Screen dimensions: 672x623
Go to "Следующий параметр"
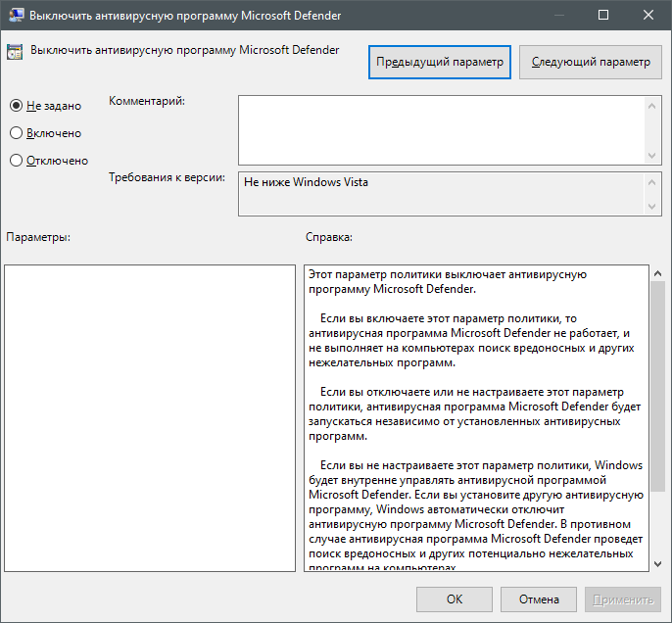[x=591, y=62]
